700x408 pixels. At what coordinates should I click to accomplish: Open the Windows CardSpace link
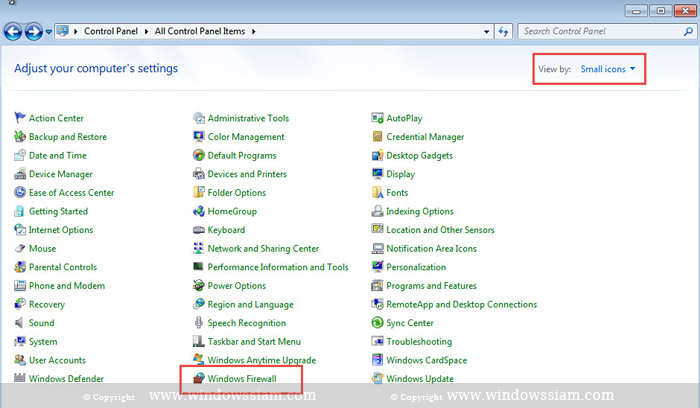point(427,360)
